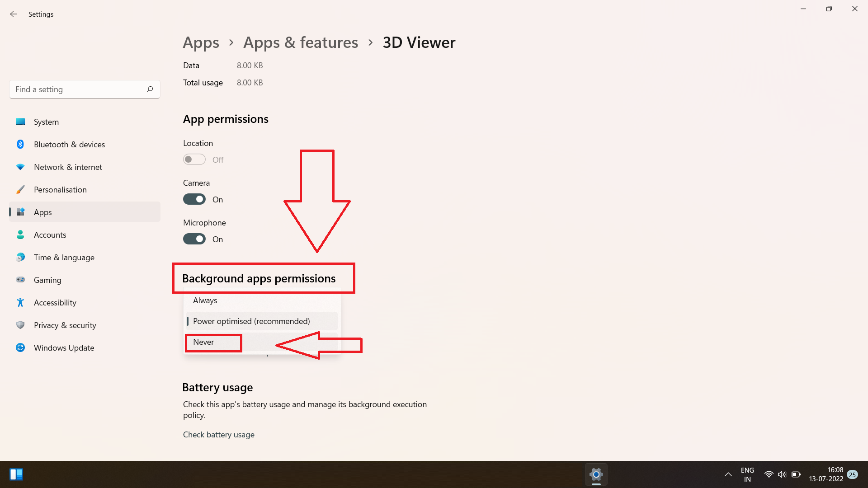Select Never in the background permissions dropdown

[x=204, y=342]
